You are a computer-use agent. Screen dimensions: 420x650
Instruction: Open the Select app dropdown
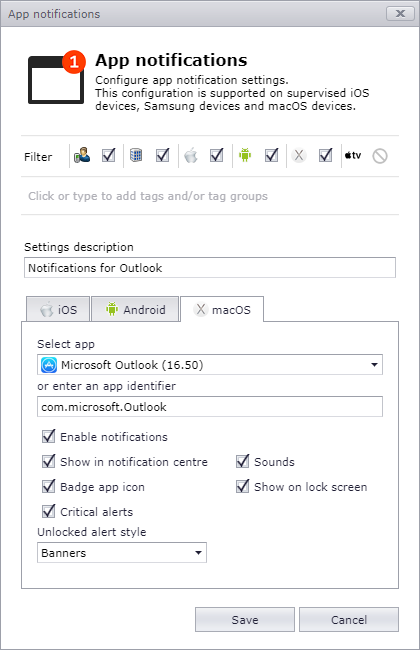210,365
